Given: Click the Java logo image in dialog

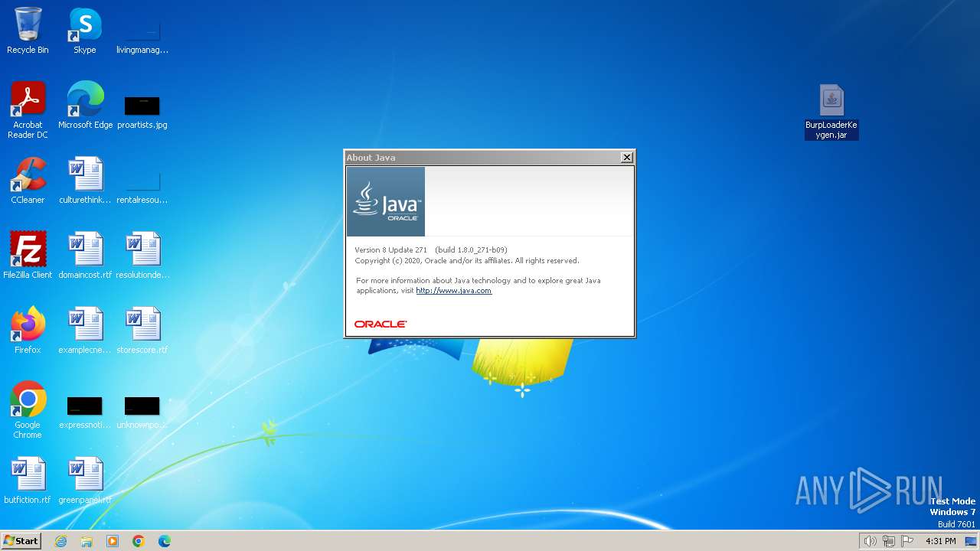Looking at the screenshot, I should click(386, 201).
